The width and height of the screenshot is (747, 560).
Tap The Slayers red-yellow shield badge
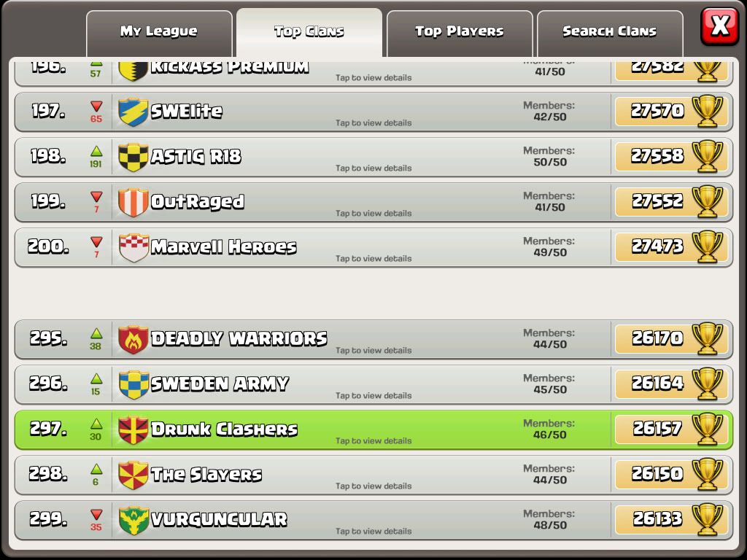(x=133, y=475)
